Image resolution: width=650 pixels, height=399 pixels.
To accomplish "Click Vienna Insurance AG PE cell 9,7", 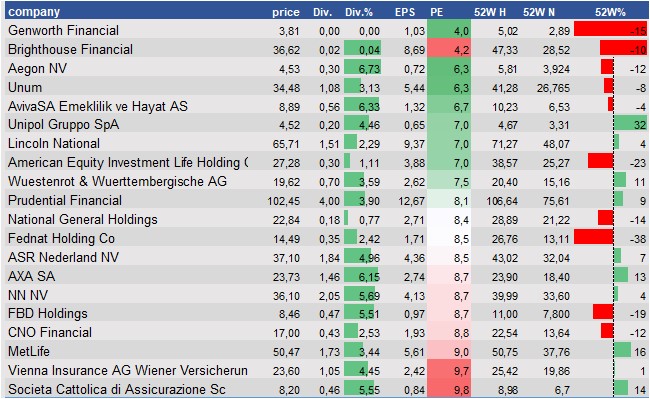I will click(x=449, y=370).
